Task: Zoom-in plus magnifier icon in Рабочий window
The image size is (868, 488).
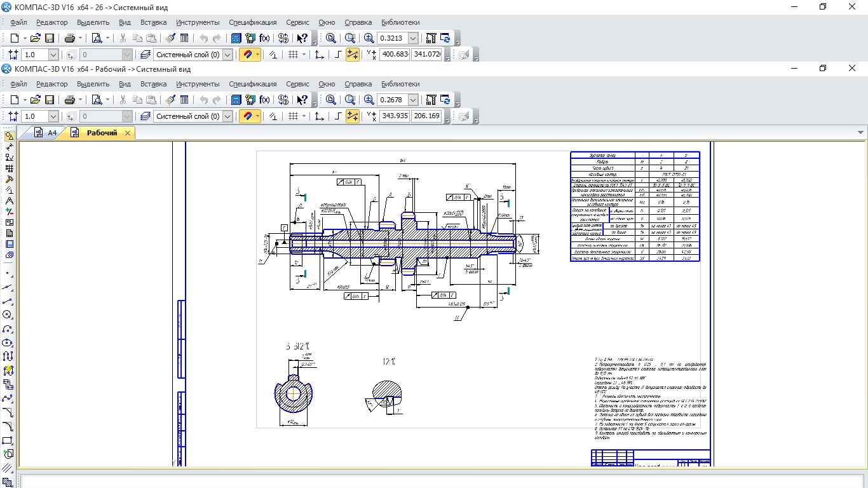Action: [369, 100]
